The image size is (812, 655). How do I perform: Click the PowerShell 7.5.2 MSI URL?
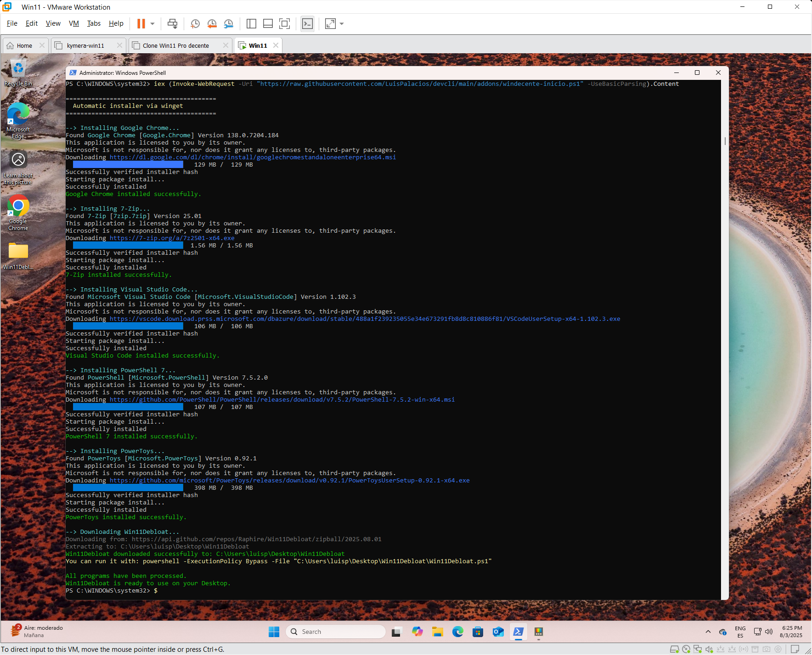[282, 400]
